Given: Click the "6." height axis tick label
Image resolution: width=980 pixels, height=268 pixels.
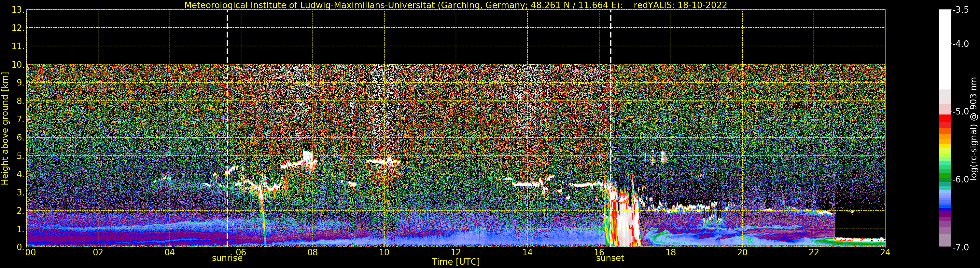Looking at the screenshot, I should [x=20, y=138].
